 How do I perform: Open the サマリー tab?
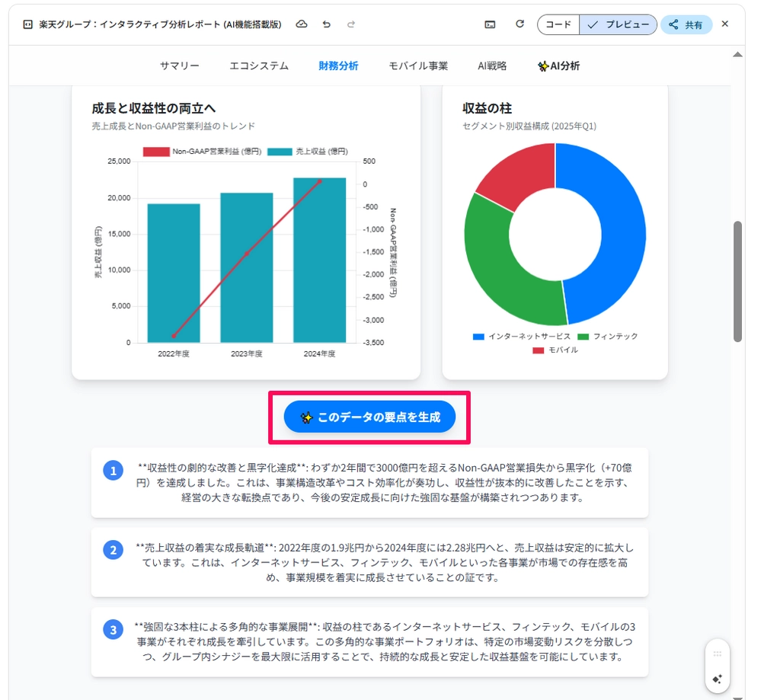(x=179, y=66)
